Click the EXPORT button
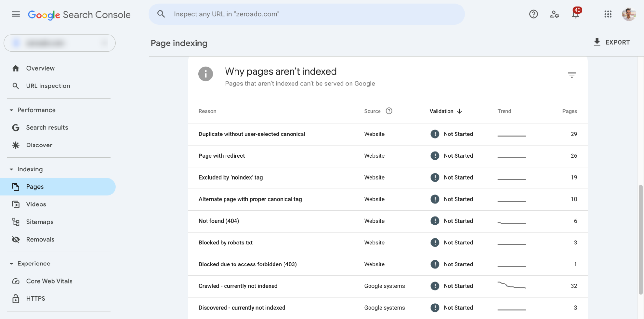This screenshot has height=319, width=644. [618, 42]
